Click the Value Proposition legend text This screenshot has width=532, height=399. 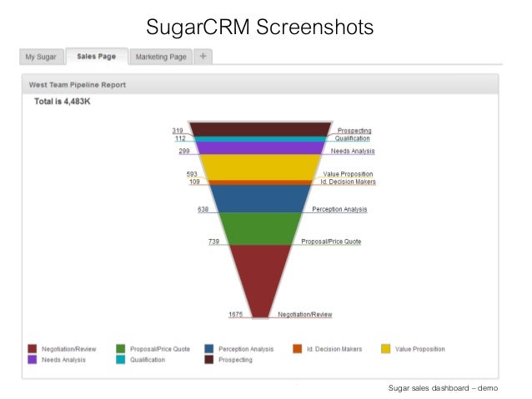coord(420,349)
